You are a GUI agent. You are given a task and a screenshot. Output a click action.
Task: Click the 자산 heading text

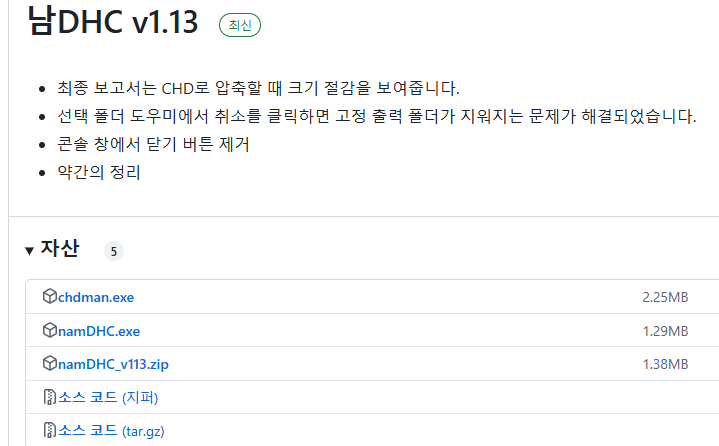(x=60, y=249)
